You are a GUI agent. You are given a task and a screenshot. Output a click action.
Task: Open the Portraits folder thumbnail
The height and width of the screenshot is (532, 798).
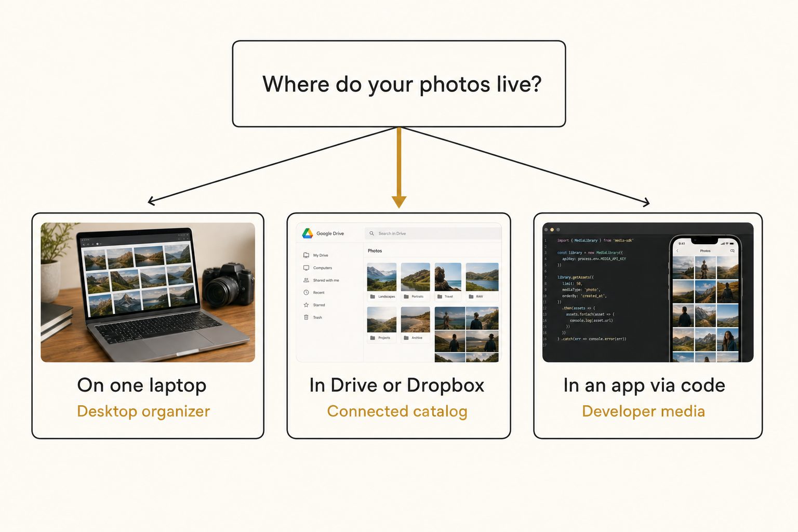pyautogui.click(x=415, y=277)
